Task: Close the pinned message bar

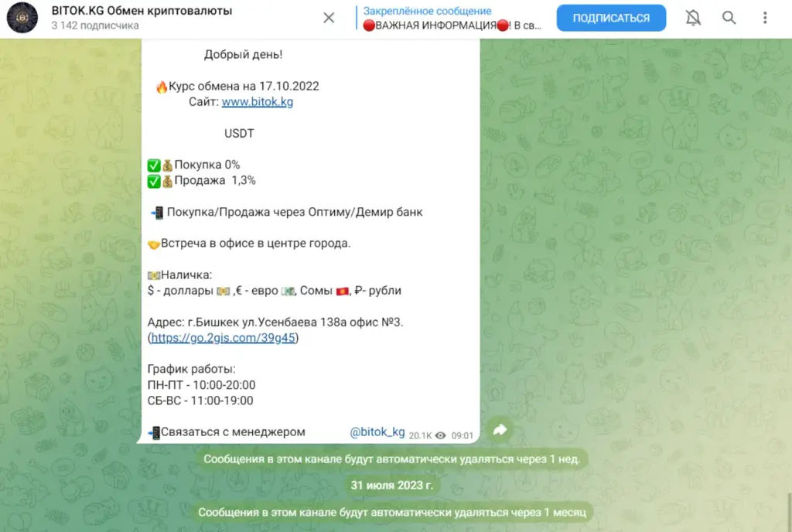Action: pos(329,18)
